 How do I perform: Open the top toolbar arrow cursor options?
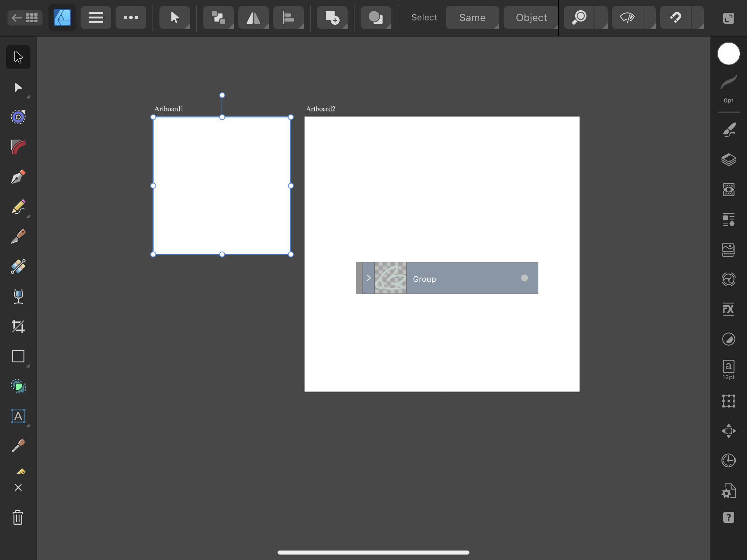coord(175,17)
